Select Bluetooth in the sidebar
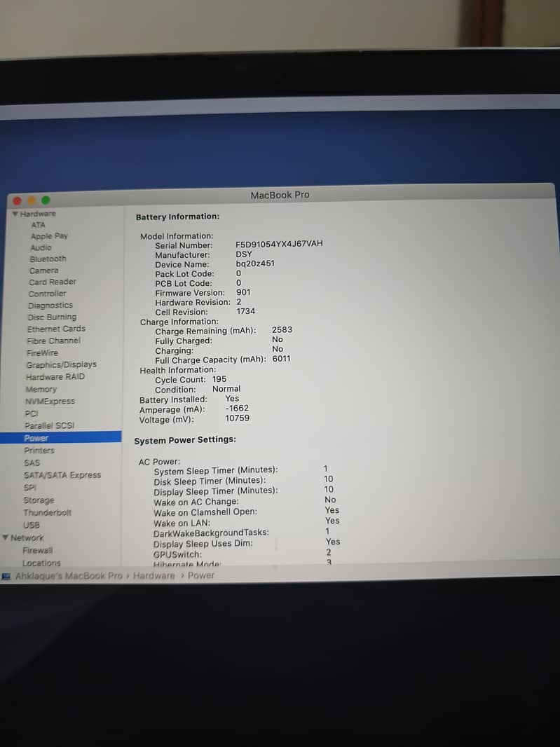The image size is (560, 747). pos(48,259)
